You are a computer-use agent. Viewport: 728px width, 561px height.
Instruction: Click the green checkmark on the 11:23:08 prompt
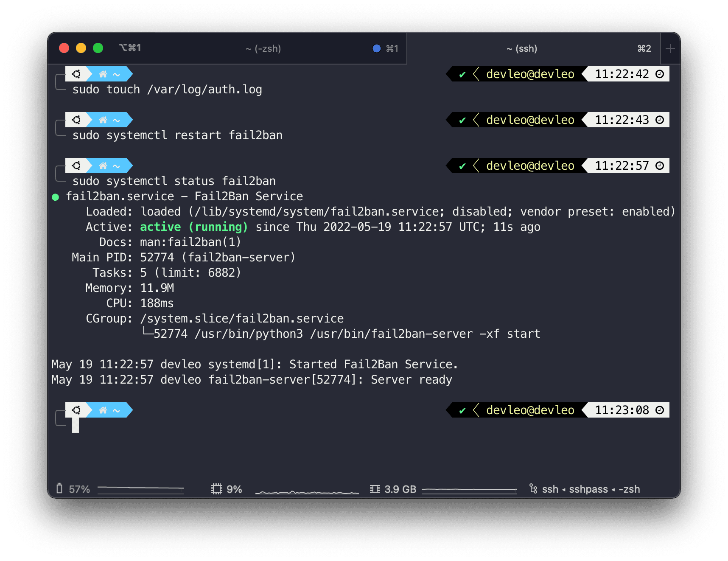(462, 410)
